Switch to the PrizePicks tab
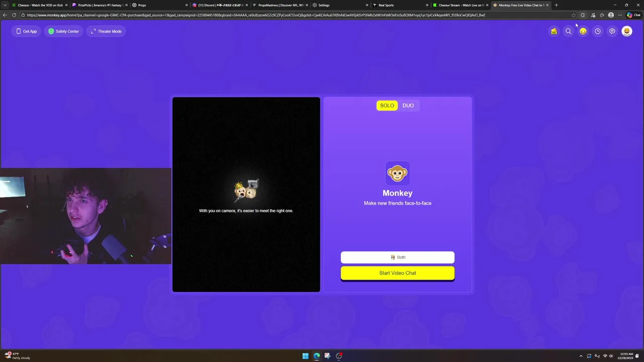 [100, 5]
